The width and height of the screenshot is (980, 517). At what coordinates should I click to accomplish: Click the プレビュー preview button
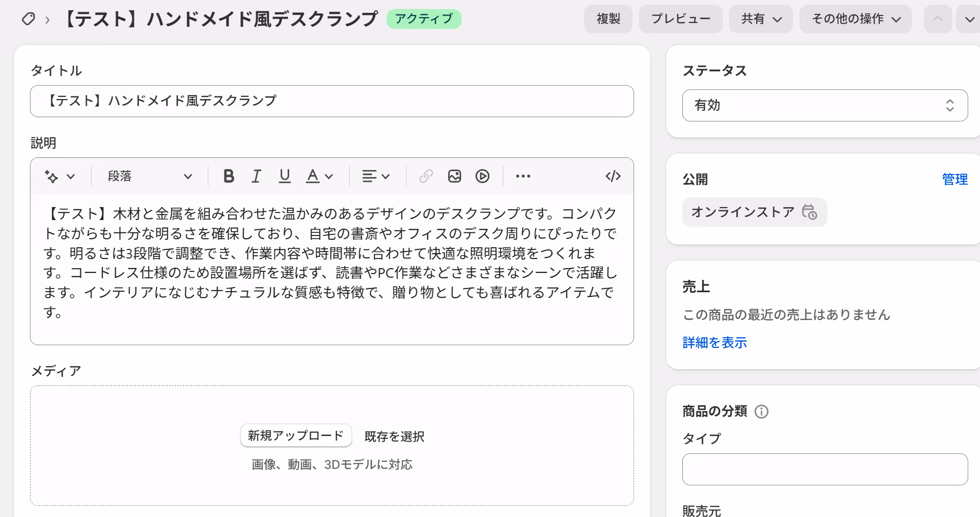click(x=681, y=19)
